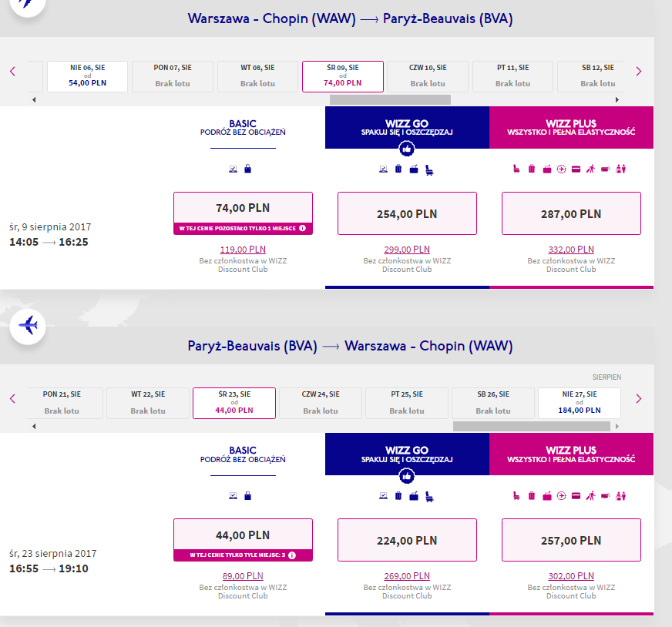Click info icon on 44,00 PLN seat warning
This screenshot has height=627, width=672.
click(292, 555)
